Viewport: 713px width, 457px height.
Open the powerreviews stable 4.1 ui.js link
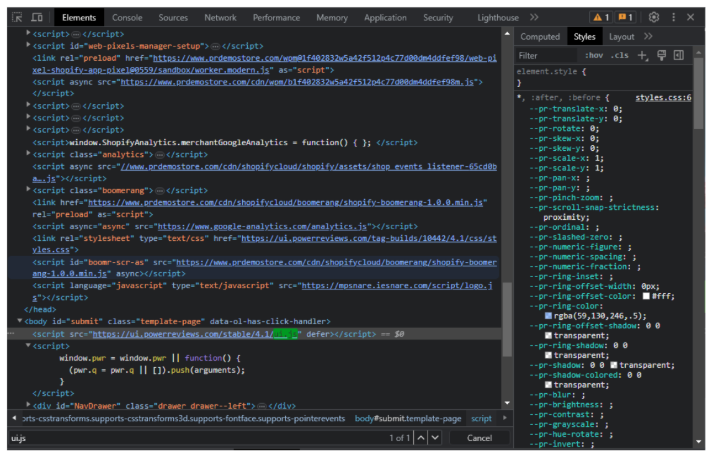195,334
